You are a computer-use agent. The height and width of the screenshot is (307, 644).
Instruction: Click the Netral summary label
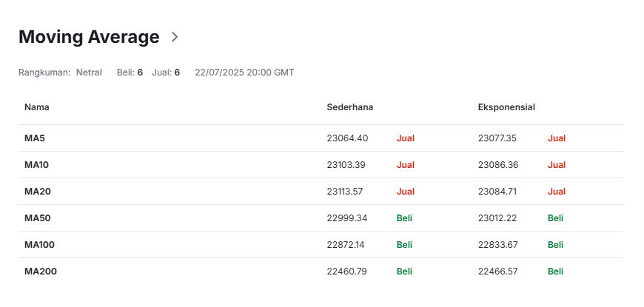tap(89, 72)
